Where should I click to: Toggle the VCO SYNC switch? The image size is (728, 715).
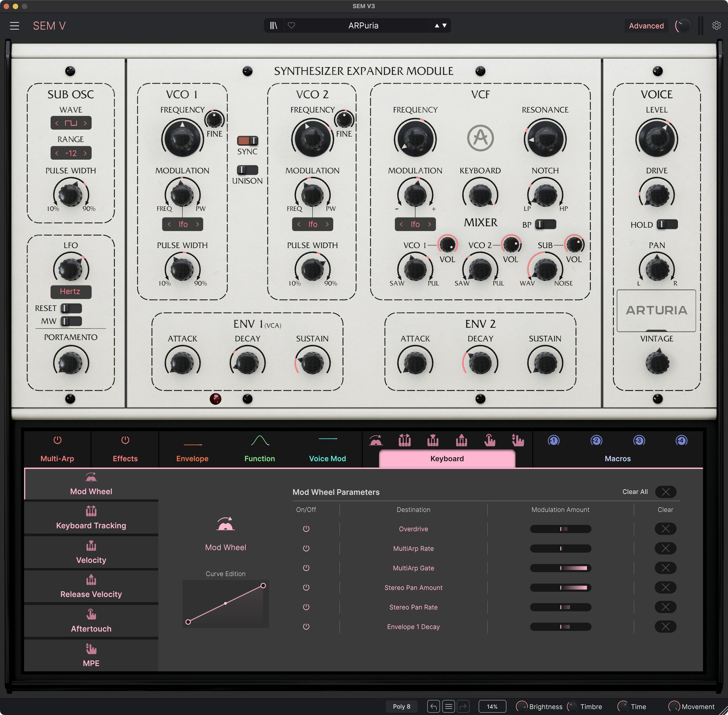coord(247,141)
